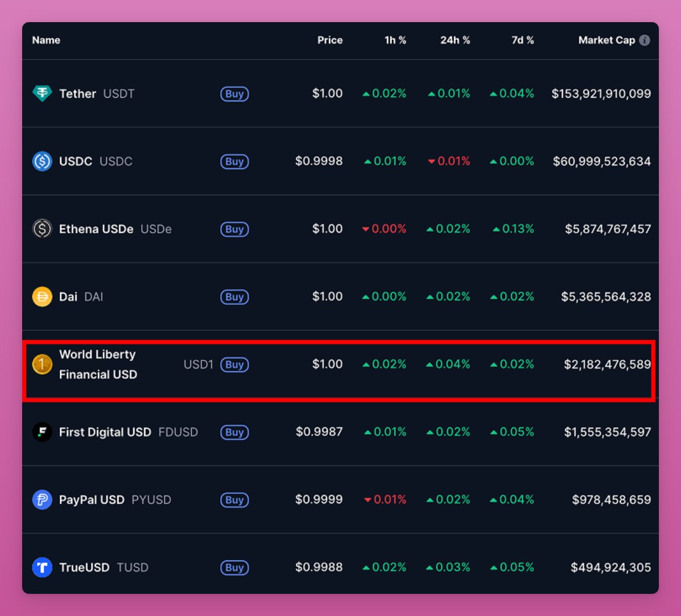This screenshot has width=681, height=616.
Task: Click Buy button for USD1
Action: [234, 364]
